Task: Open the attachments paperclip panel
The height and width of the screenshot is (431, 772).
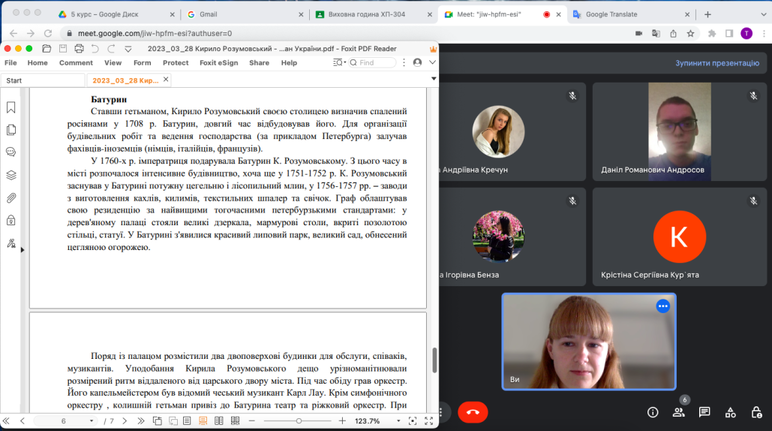Action: click(x=11, y=197)
